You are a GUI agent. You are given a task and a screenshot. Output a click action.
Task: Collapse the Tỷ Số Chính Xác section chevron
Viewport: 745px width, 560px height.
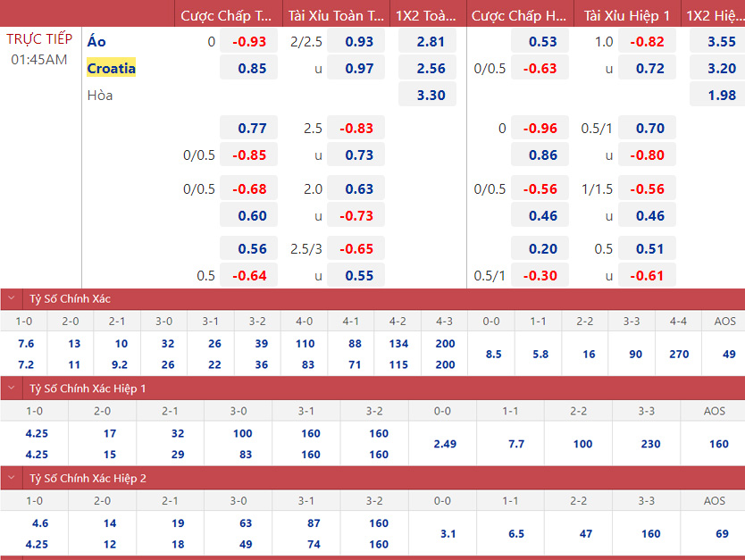[12, 299]
